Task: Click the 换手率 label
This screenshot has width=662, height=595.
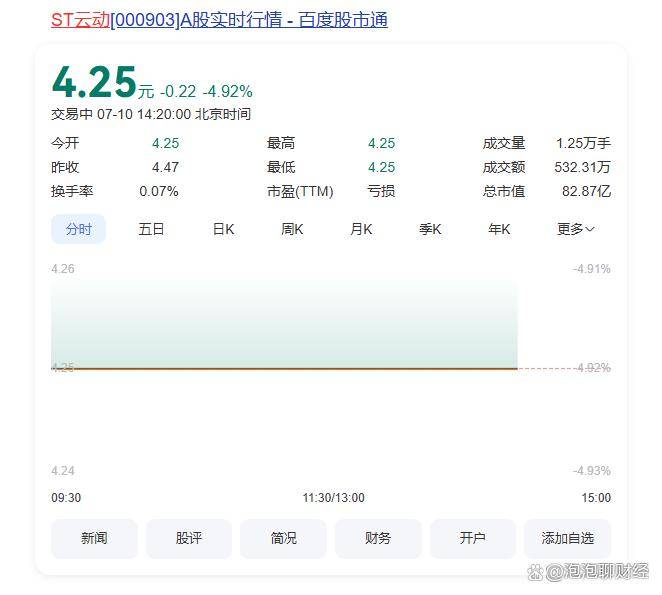Action: 72,191
